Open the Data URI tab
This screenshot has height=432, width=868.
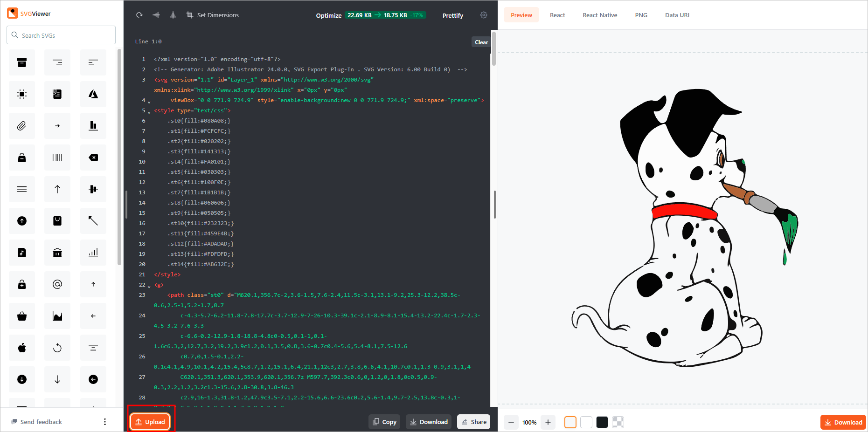(x=677, y=15)
